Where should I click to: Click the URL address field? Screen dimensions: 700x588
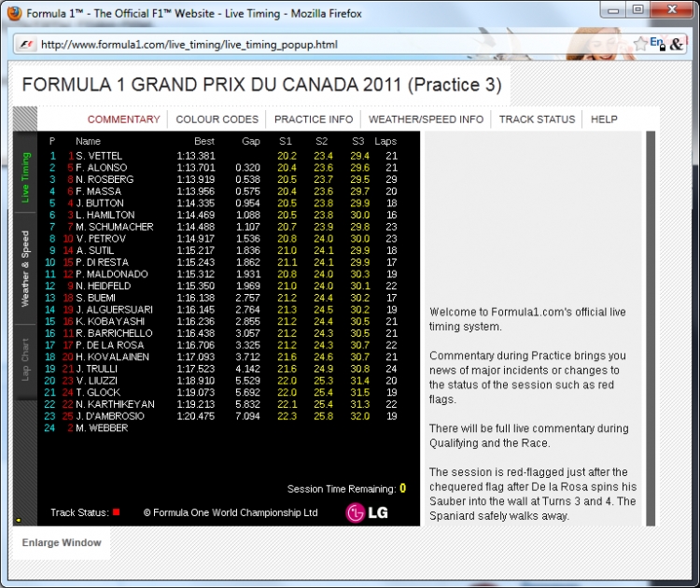click(327, 44)
